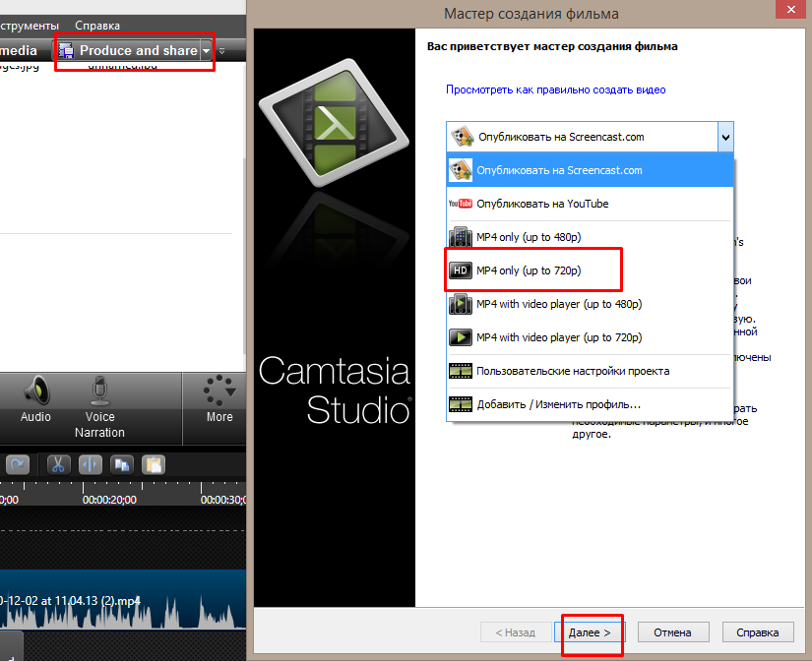Collapse the production preset combo box arrow
This screenshot has height=661, width=812.
(x=725, y=137)
